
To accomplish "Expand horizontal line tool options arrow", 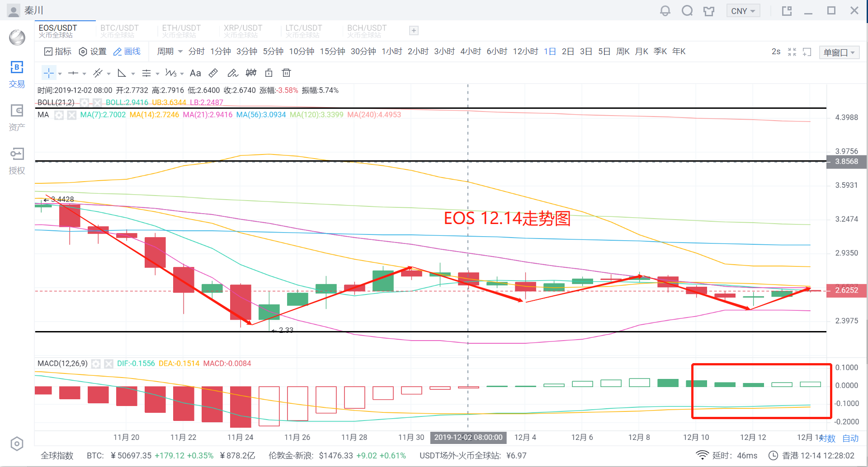I will 84,74.
